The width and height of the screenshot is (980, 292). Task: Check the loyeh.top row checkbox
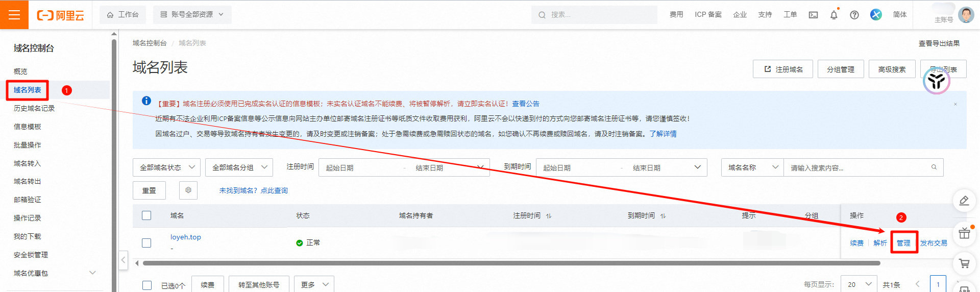pyautogui.click(x=146, y=242)
